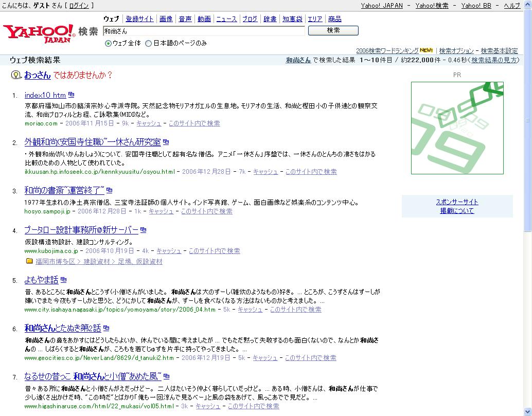Open the index10 htm result
The image size is (532, 416).
(x=45, y=95)
